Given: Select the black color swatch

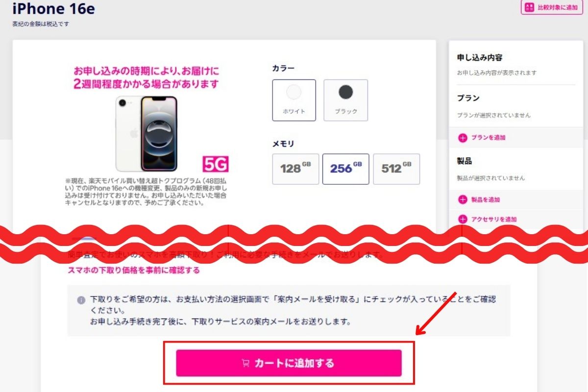Looking at the screenshot, I should [x=346, y=92].
